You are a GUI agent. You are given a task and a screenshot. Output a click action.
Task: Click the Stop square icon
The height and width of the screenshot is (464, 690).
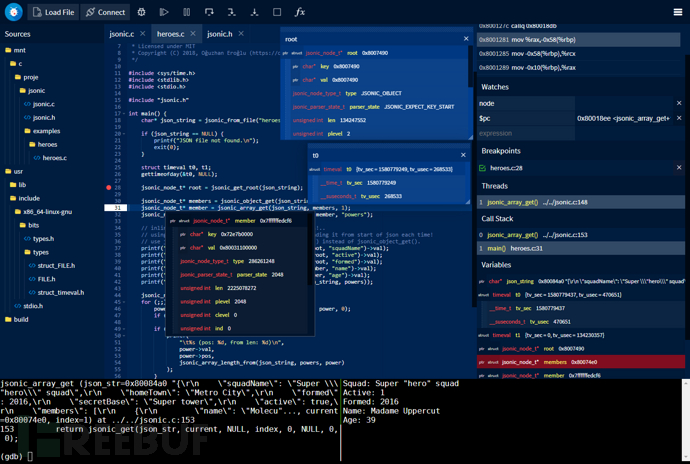pos(277,12)
